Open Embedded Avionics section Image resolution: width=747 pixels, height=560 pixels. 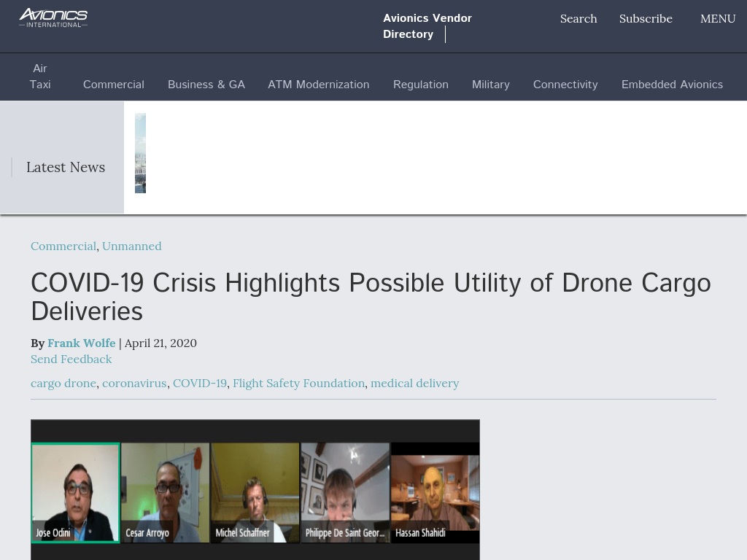click(672, 85)
